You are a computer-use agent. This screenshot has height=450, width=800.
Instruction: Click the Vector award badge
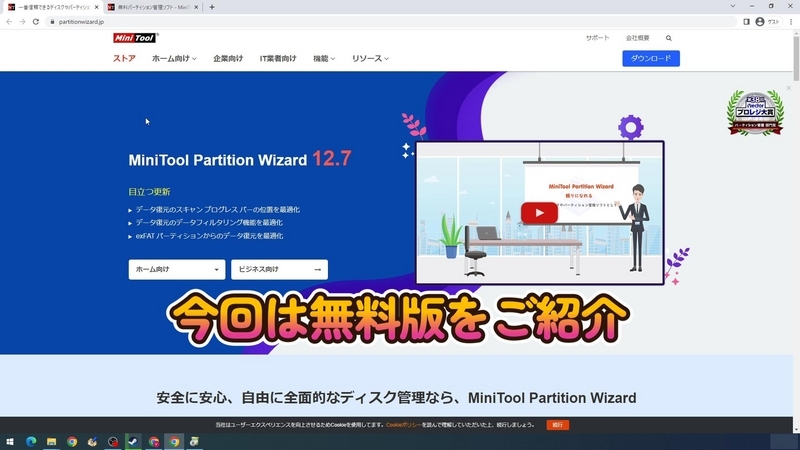click(755, 113)
